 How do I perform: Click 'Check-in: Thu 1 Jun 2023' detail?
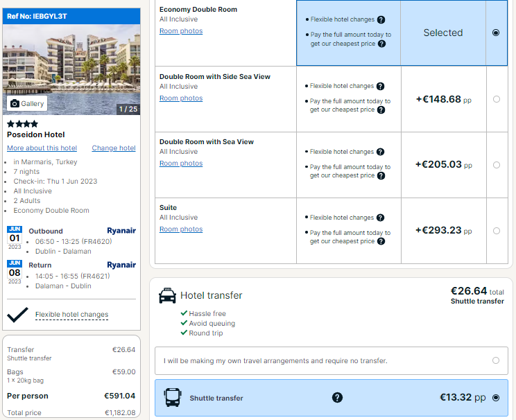pos(55,181)
